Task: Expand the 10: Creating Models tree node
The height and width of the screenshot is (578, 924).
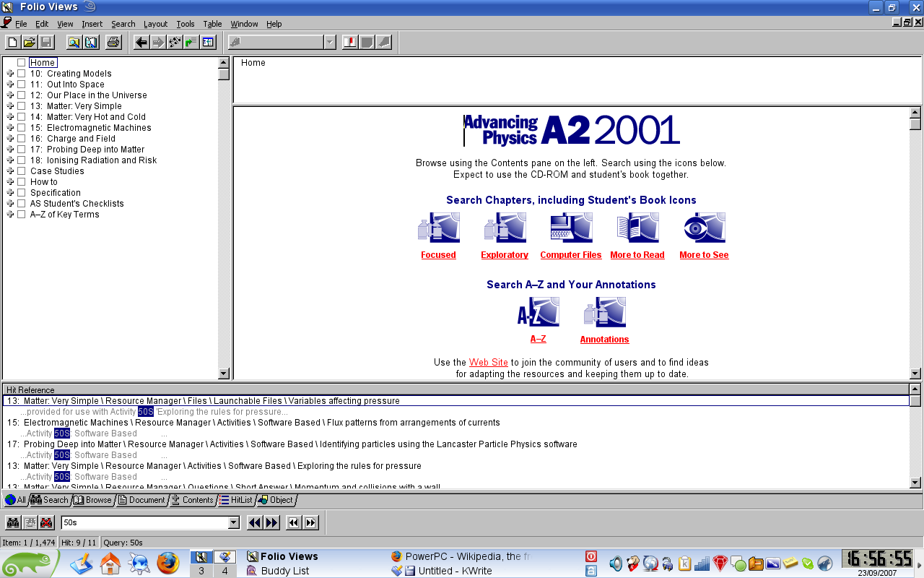Action: pos(10,74)
